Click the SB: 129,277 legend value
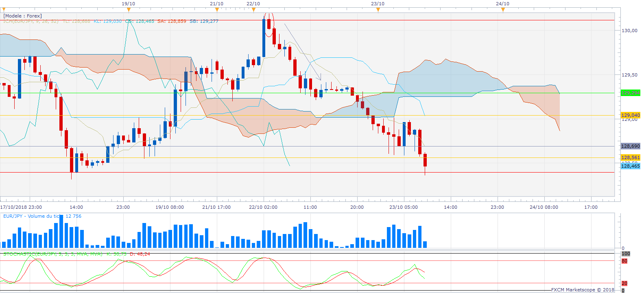This screenshot has height=293, width=644. tap(204, 21)
